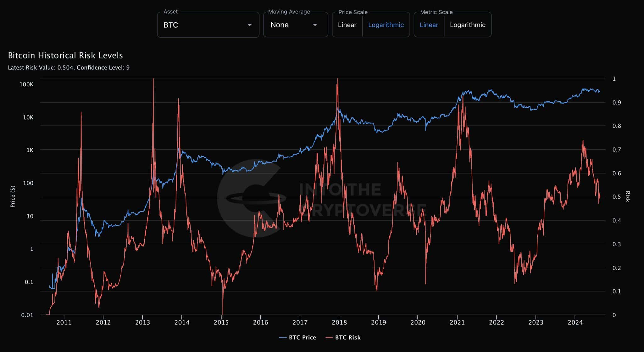Click the 0.7 risk axis label

pyautogui.click(x=617, y=150)
